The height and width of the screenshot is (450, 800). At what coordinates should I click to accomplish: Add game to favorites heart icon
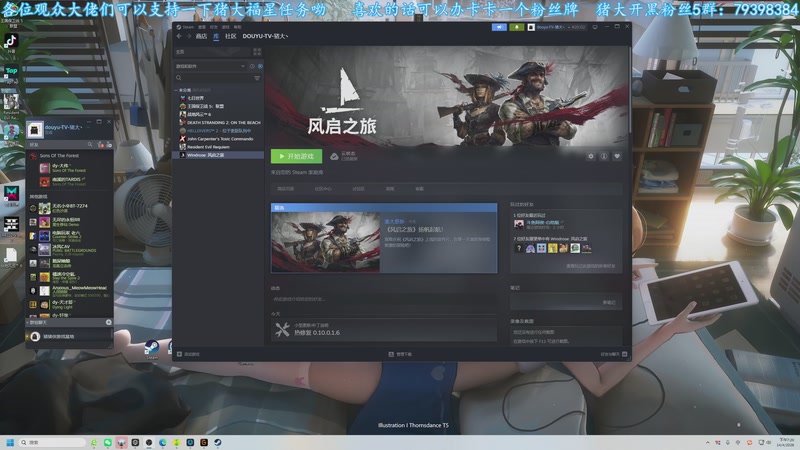[x=617, y=156]
